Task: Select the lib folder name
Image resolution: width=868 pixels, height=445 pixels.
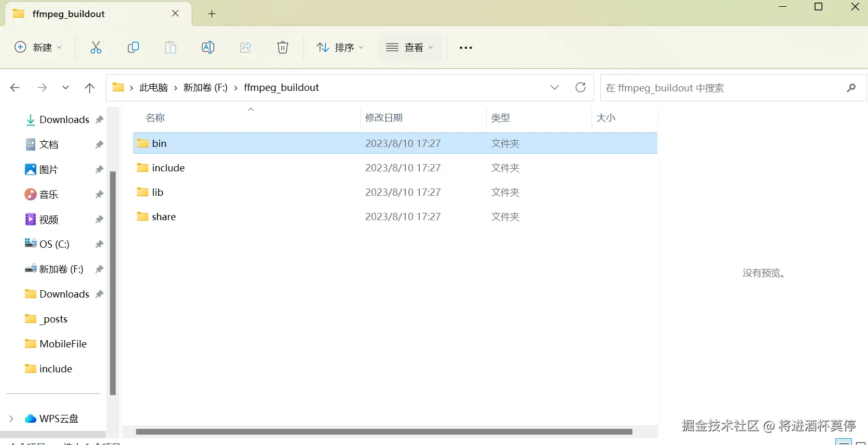Action: click(158, 192)
